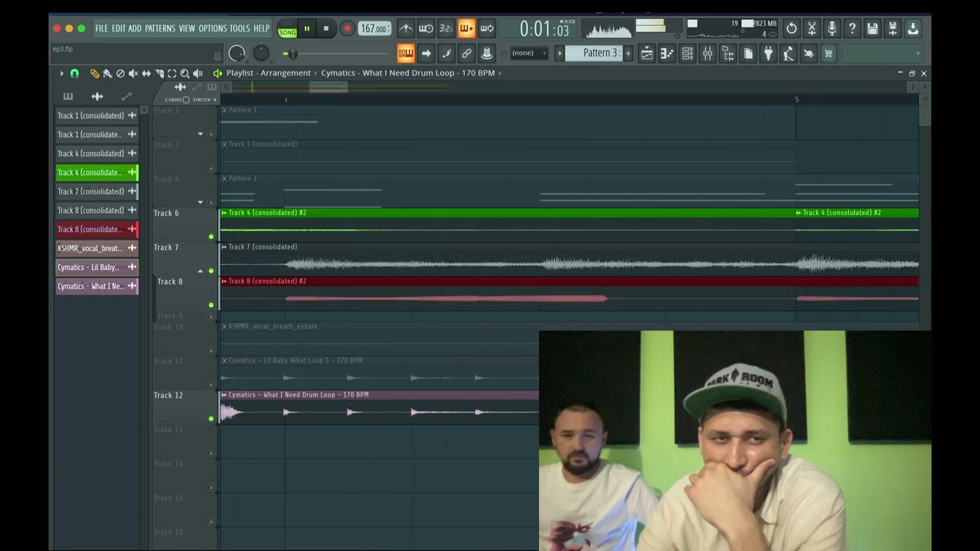Stop playback with the stop button

point(326,29)
